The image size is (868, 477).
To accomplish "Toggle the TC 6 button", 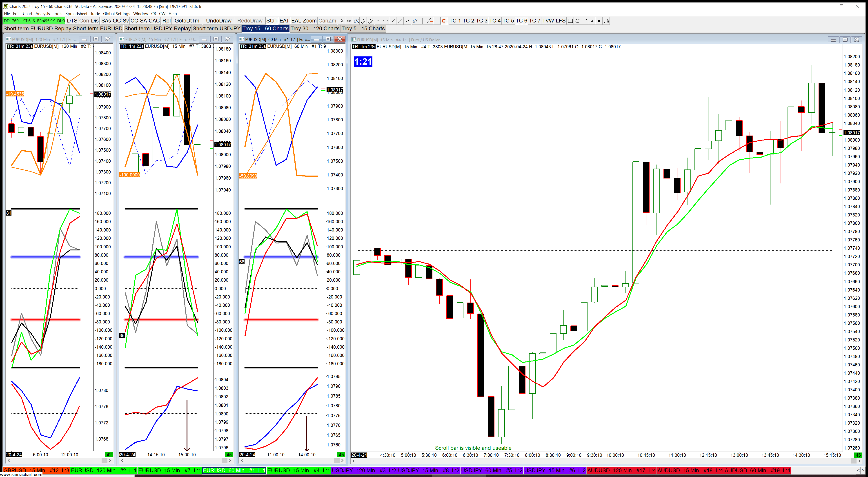I will pos(521,21).
